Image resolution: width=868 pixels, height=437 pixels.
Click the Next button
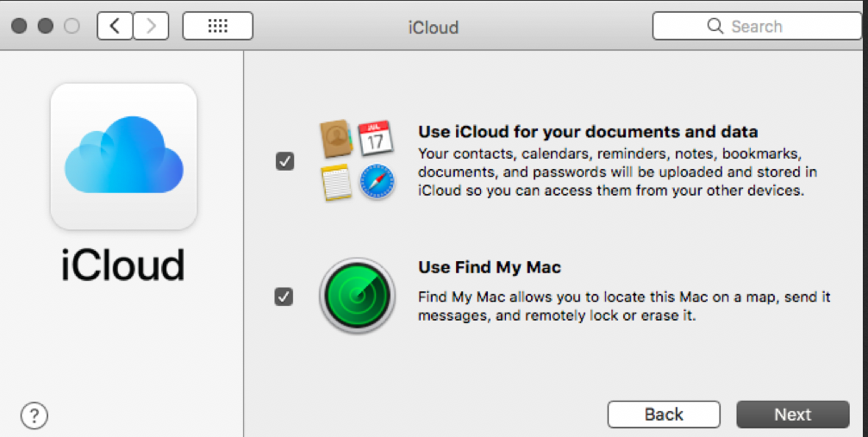pos(792,415)
